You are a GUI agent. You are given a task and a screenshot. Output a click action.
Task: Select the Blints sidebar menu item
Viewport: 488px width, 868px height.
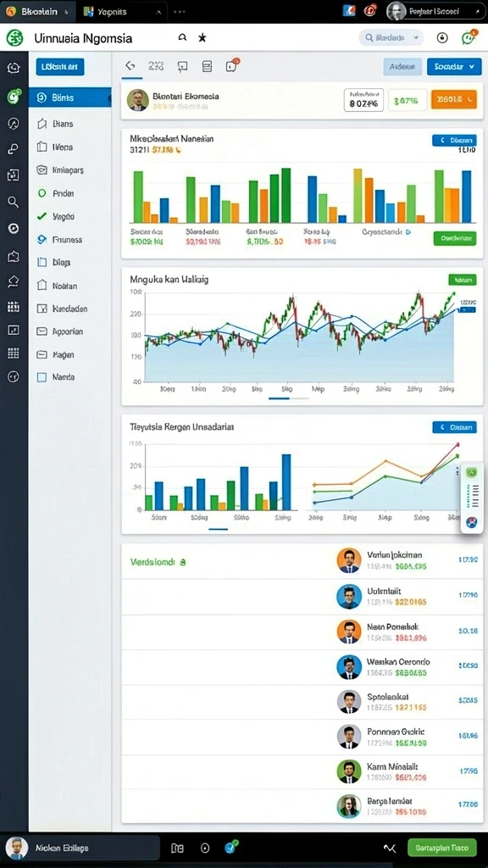69,97
